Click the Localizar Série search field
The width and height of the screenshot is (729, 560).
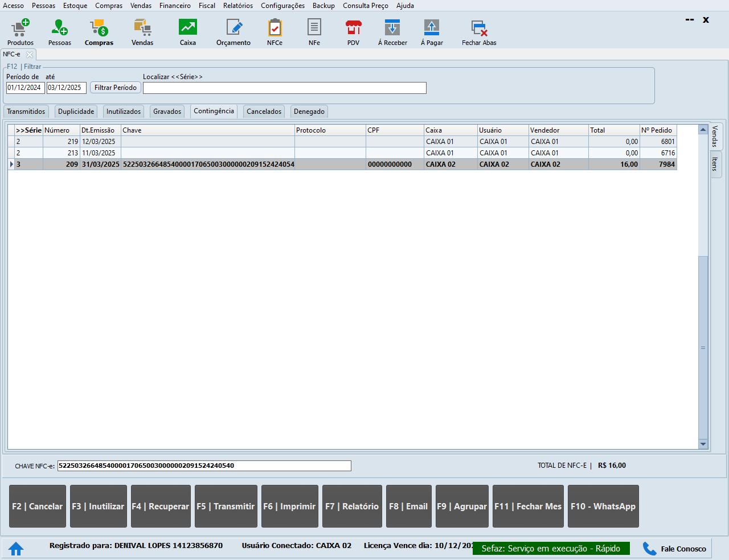tap(284, 88)
